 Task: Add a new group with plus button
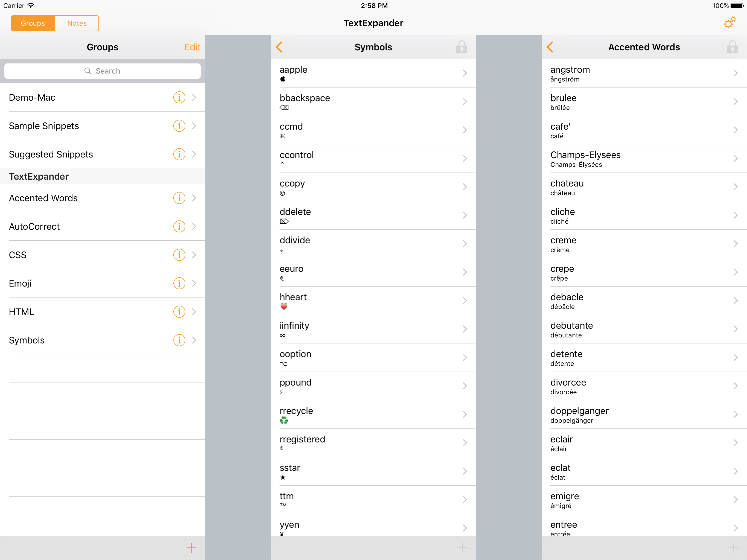pos(191,547)
